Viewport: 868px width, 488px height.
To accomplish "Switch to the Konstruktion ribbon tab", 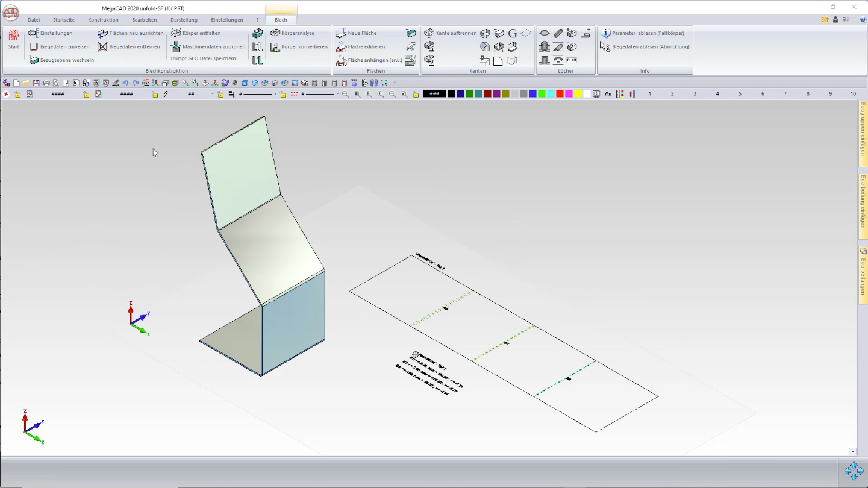I will tap(103, 20).
